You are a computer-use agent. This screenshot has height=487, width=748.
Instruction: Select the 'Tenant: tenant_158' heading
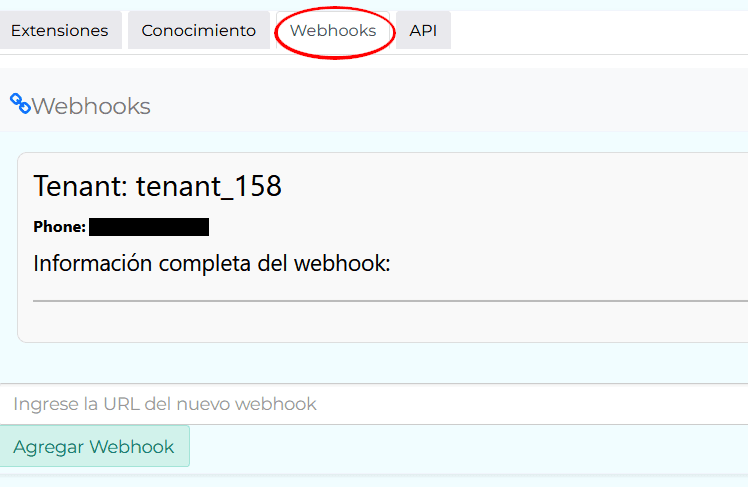157,186
